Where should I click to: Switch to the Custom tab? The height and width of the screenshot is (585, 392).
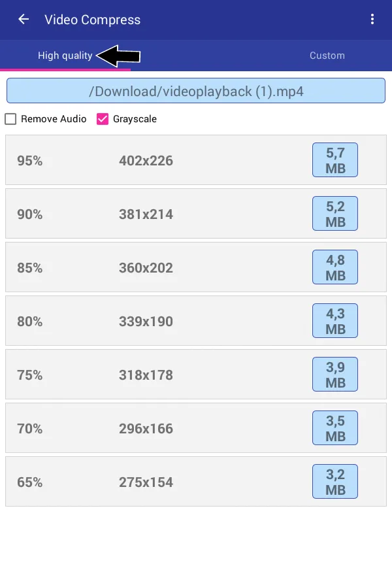click(327, 56)
